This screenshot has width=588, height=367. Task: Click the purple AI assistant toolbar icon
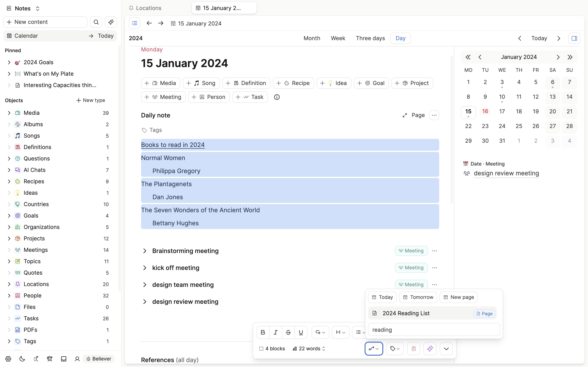tap(430, 349)
